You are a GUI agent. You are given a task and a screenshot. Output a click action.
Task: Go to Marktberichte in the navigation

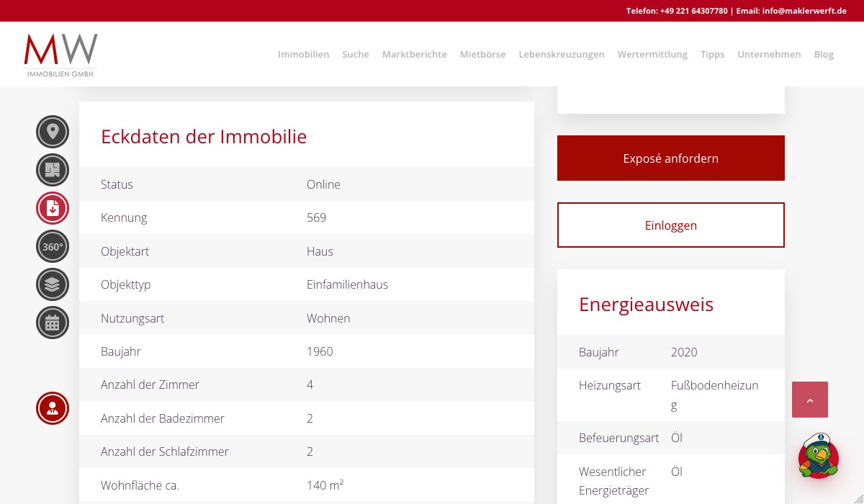pyautogui.click(x=415, y=54)
